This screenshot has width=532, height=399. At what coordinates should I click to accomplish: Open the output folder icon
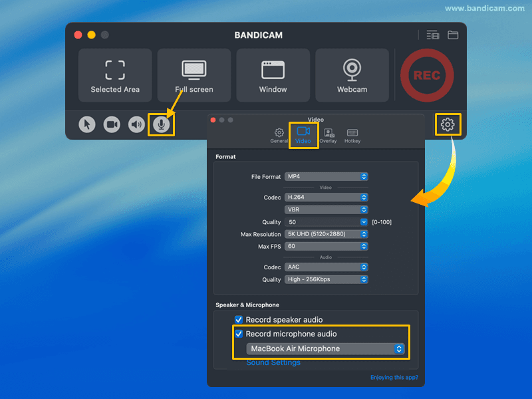click(453, 35)
